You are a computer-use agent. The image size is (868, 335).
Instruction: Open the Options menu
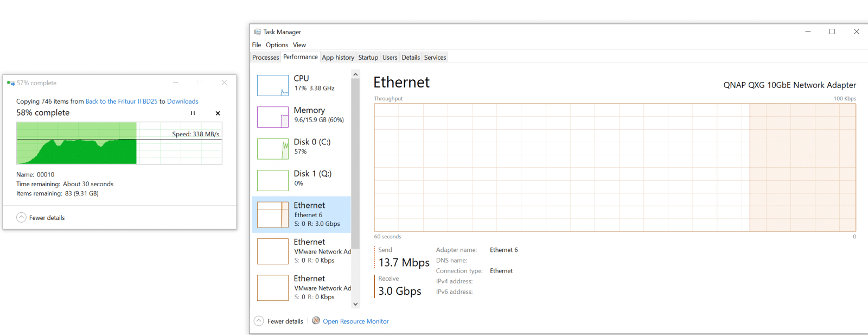(x=277, y=45)
